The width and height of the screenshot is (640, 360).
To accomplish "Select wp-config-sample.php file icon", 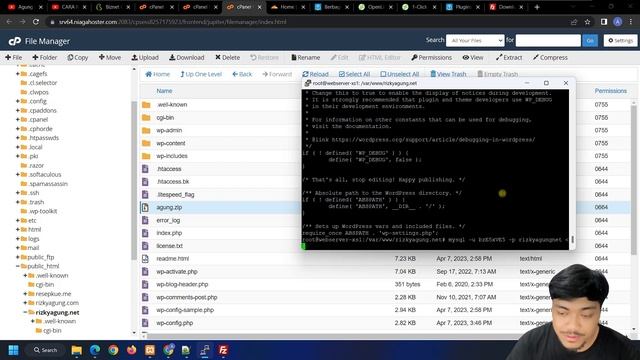I will (x=145, y=310).
